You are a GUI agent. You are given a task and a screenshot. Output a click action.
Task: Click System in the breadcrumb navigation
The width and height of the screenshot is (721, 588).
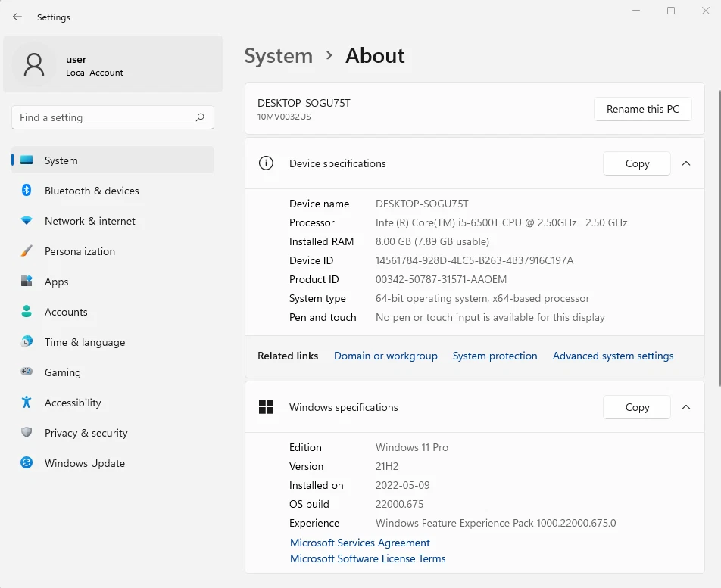click(x=278, y=55)
